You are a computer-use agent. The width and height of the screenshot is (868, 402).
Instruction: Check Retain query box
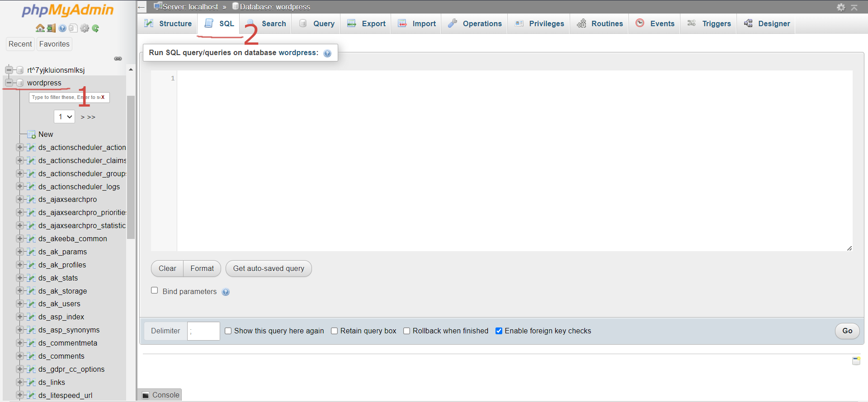(x=335, y=331)
